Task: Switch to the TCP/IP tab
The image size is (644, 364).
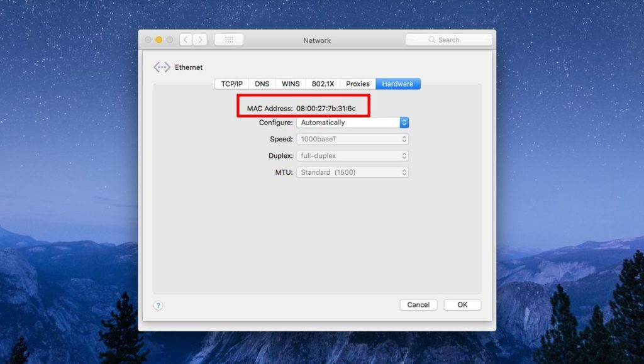Action: (231, 83)
